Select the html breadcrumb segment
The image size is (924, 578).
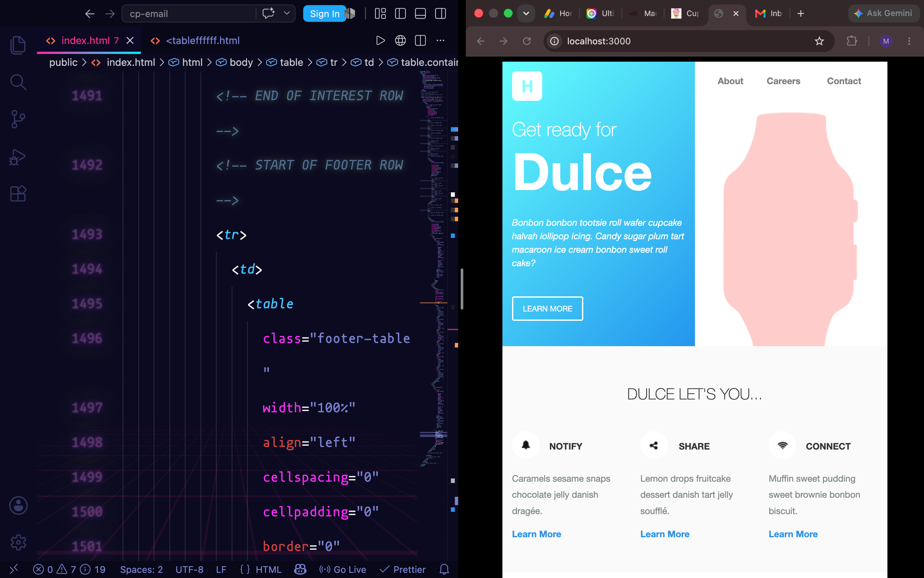coord(185,62)
